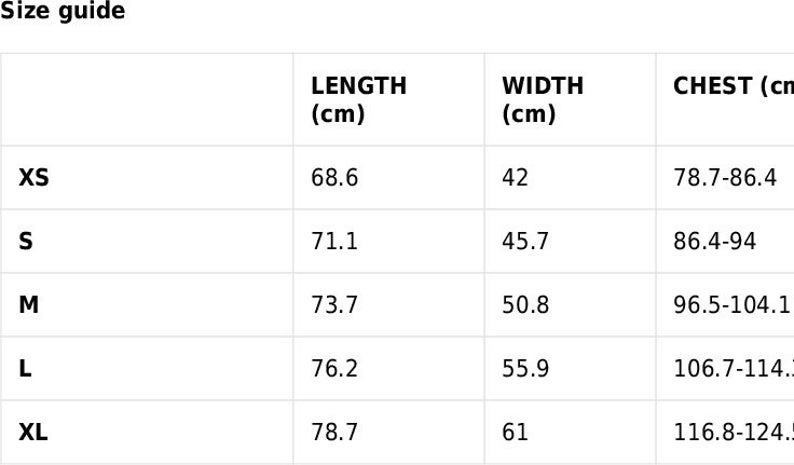This screenshot has width=794, height=465.
Task: Select the CHEST (cm) column header
Action: pos(733,86)
